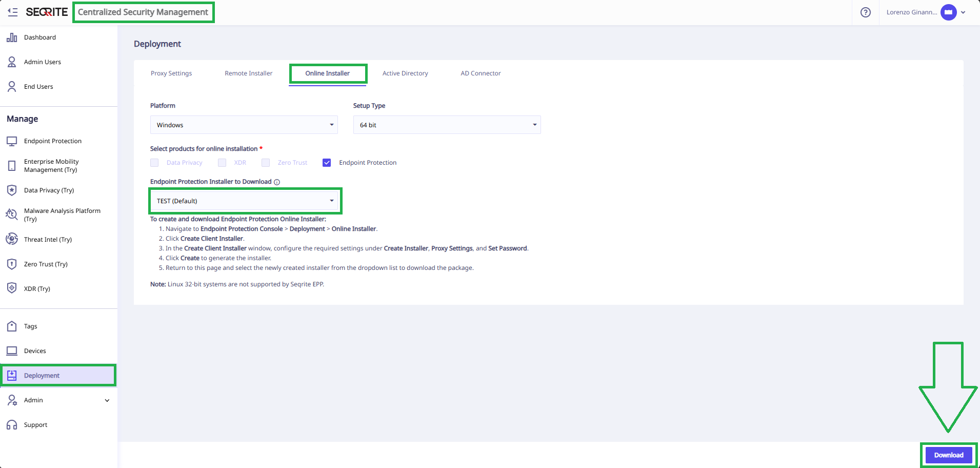Click the Threat Intel icon

coord(12,239)
